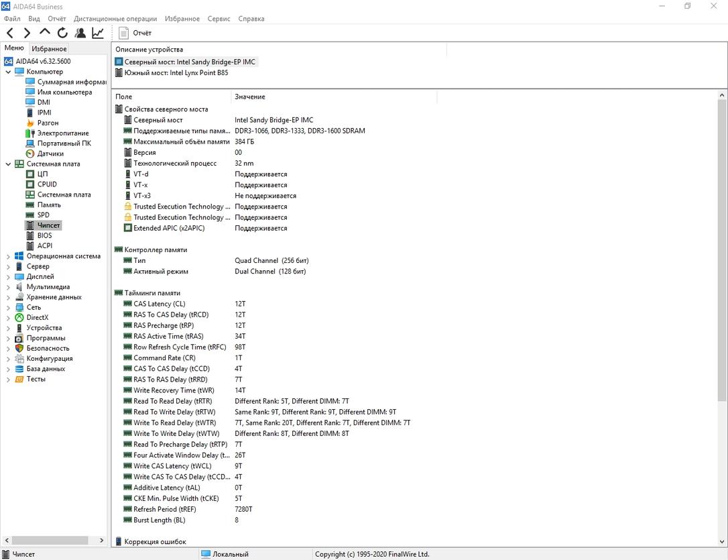Select Северный мост: Intel Sandy Bridge-EP IMC
The width and height of the screenshot is (728, 560).
[185, 62]
